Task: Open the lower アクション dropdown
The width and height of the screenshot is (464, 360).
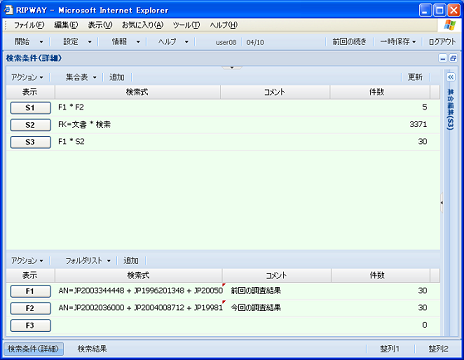Action: tap(27, 261)
